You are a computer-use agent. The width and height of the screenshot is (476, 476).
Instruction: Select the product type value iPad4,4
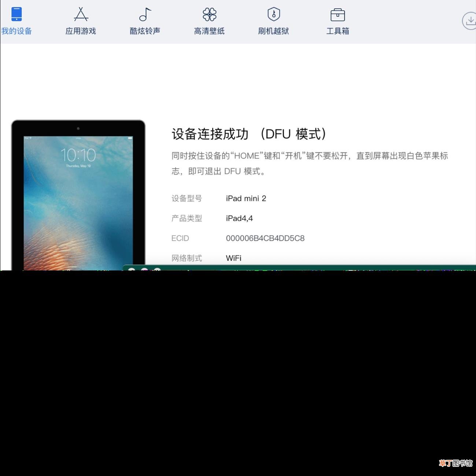tap(239, 218)
